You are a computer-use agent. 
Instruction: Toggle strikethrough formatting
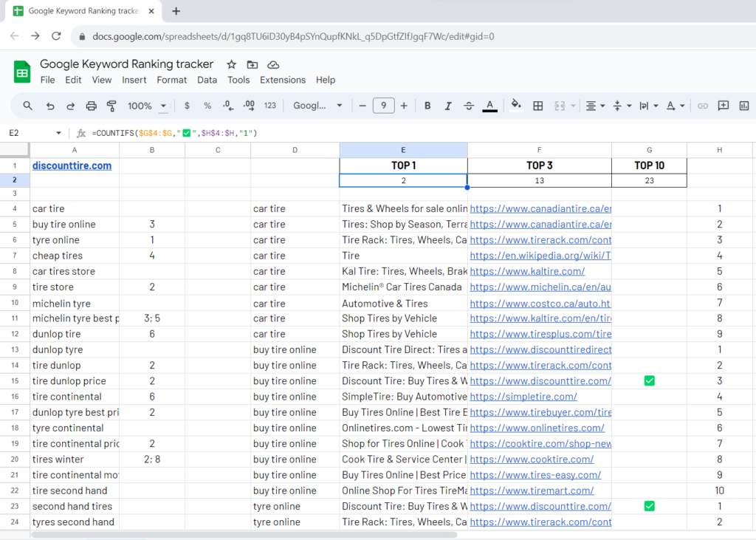pos(469,106)
